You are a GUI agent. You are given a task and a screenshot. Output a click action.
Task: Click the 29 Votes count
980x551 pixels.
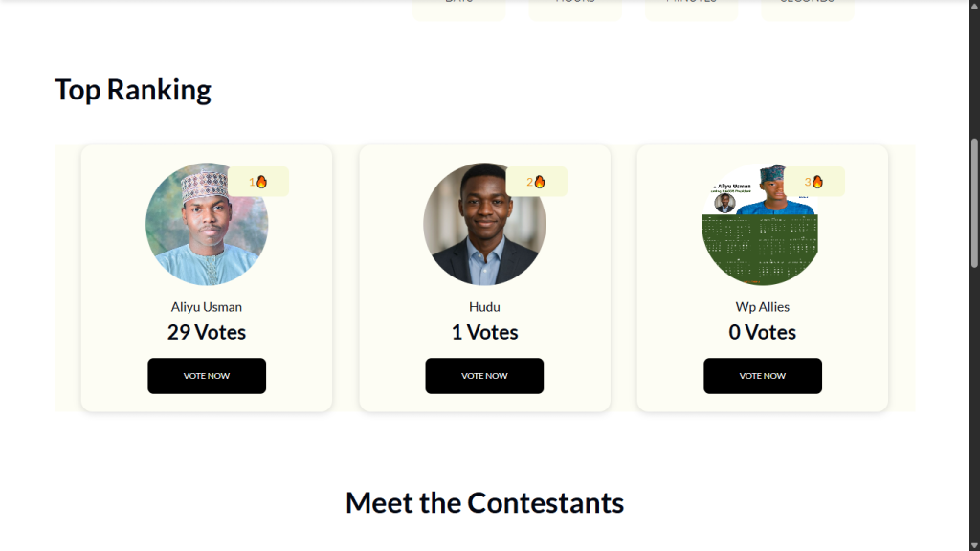pos(207,332)
